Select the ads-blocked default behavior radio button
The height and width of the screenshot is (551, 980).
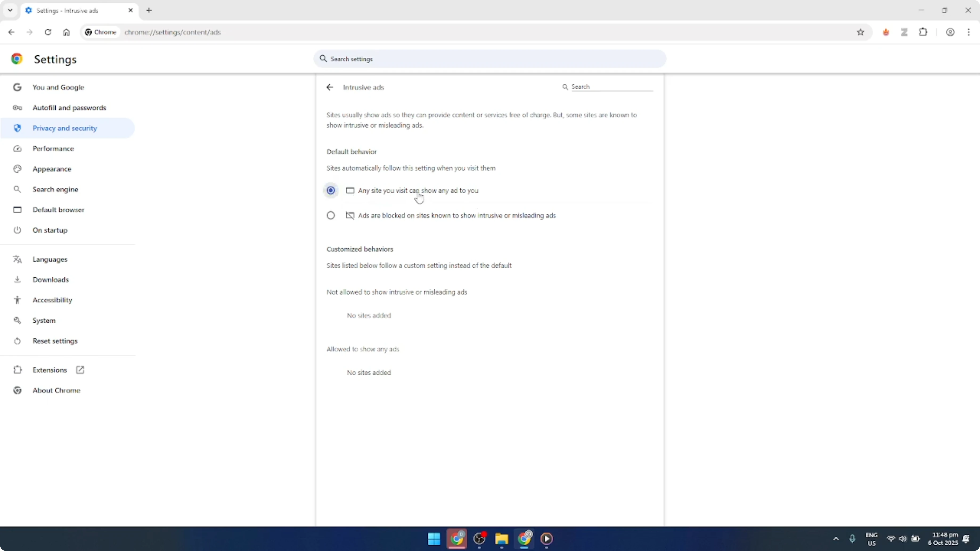point(330,215)
